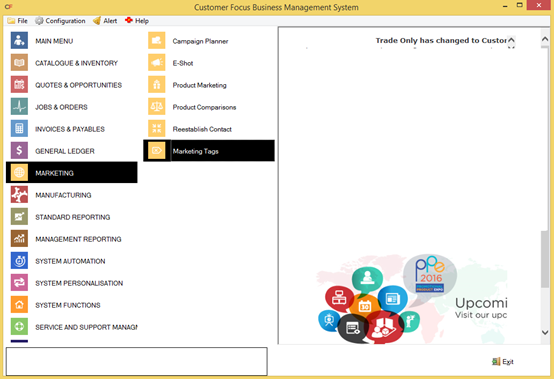Open the Help menu

[137, 21]
